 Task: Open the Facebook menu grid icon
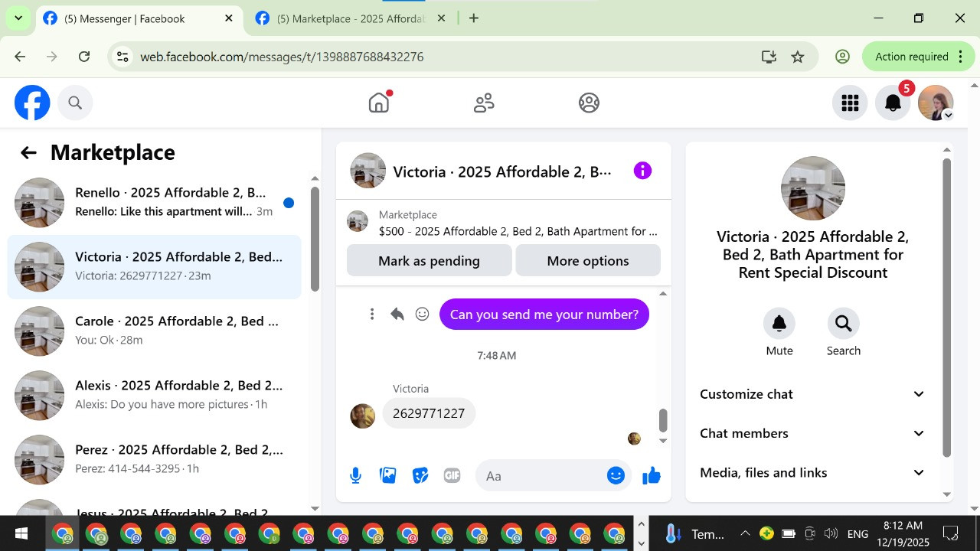point(850,103)
